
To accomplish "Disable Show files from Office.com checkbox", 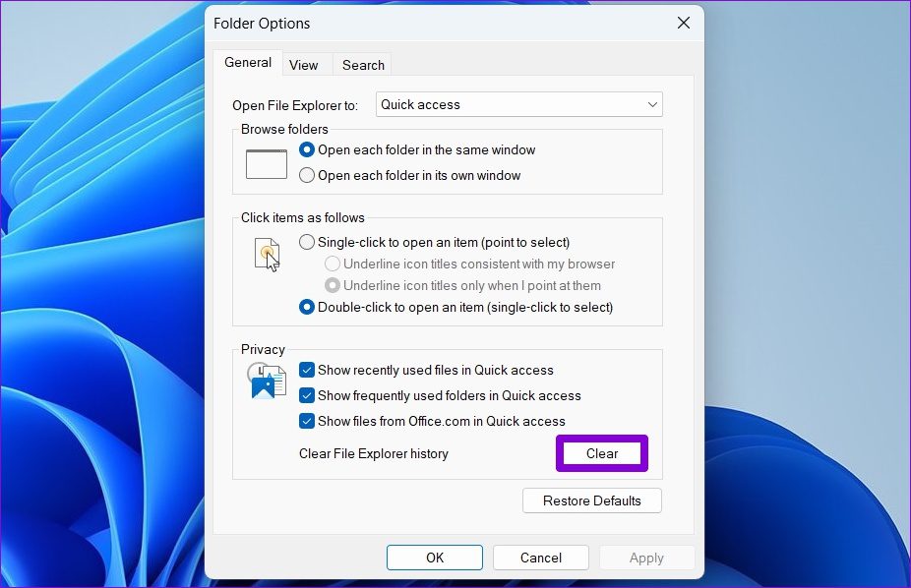I will (x=307, y=422).
